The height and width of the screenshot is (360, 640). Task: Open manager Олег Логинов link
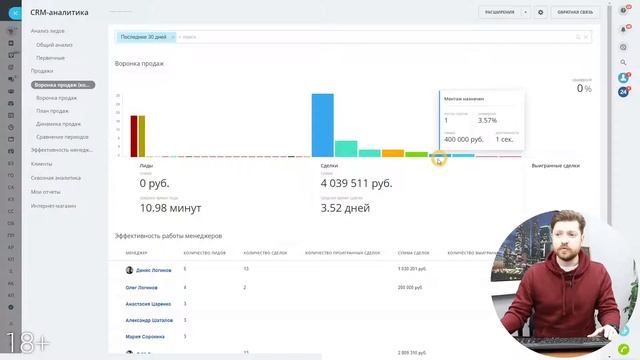point(141,288)
